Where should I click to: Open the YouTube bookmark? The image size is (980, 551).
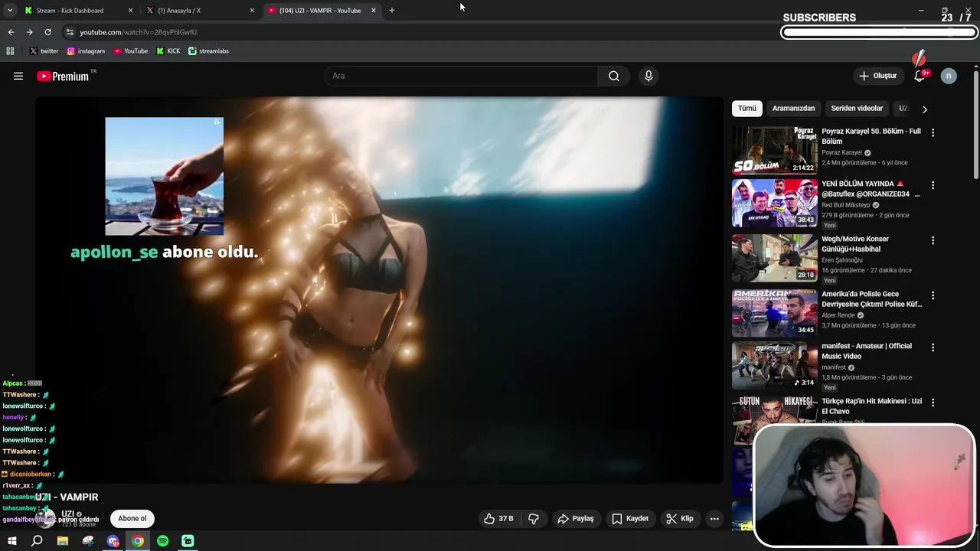click(131, 51)
